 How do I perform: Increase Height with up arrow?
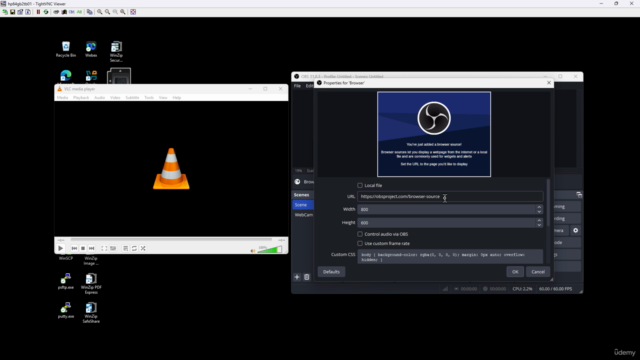[539, 220]
